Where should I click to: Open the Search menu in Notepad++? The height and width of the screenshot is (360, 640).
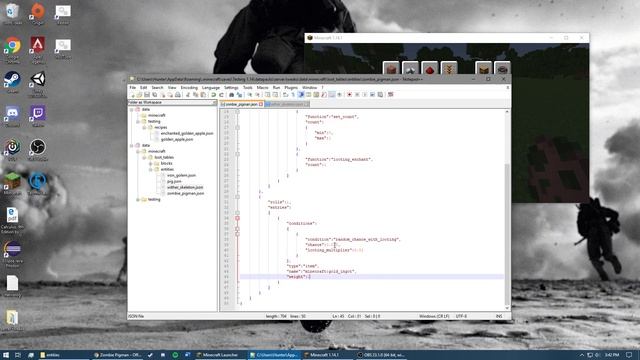click(157, 88)
